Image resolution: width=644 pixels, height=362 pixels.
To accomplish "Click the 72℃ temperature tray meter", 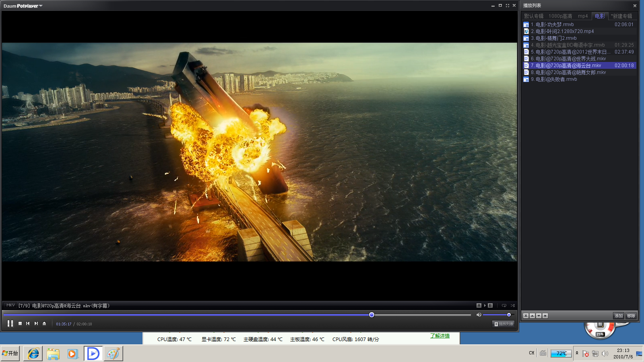I will pyautogui.click(x=561, y=354).
